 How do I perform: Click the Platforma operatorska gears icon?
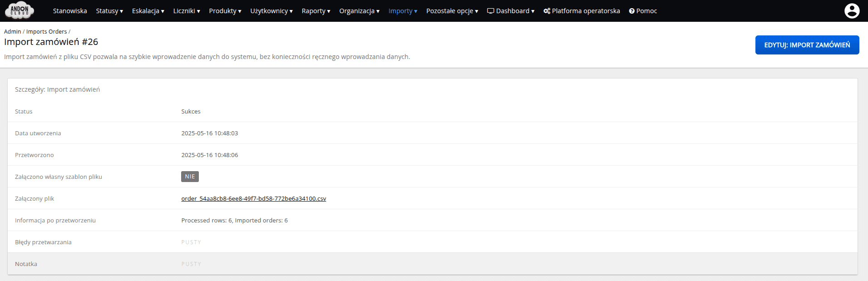(547, 11)
